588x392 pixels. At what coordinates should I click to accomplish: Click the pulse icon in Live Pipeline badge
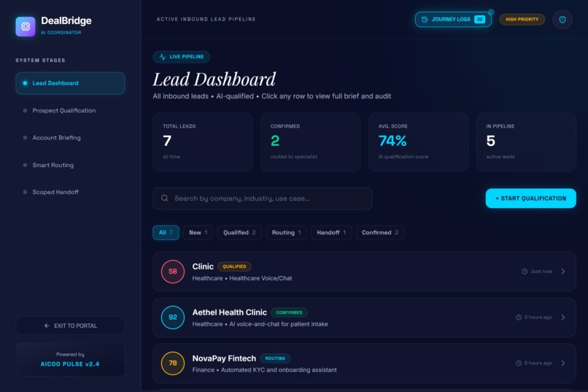[x=163, y=57]
